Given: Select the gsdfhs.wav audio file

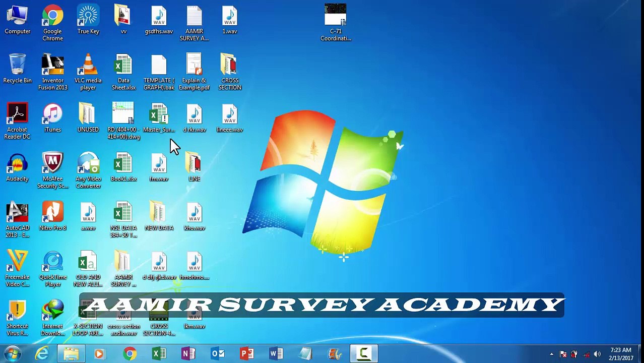Looking at the screenshot, I should [159, 20].
